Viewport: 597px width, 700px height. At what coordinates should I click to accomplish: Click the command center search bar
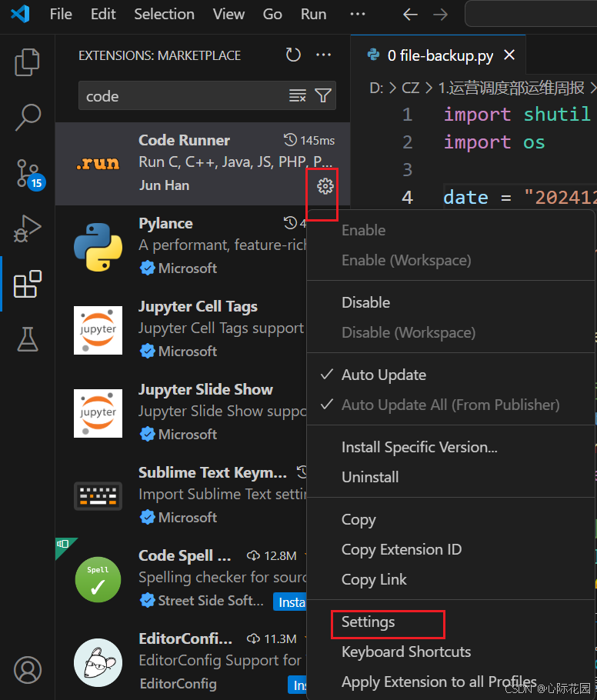[531, 15]
